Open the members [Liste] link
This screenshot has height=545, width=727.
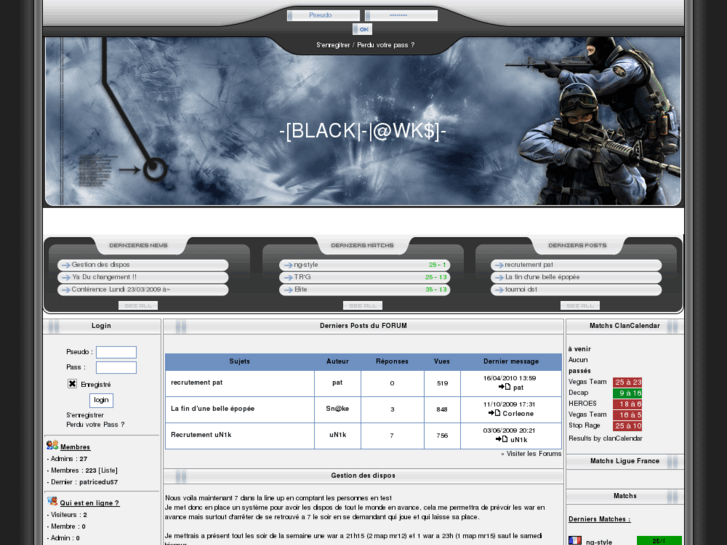click(108, 470)
